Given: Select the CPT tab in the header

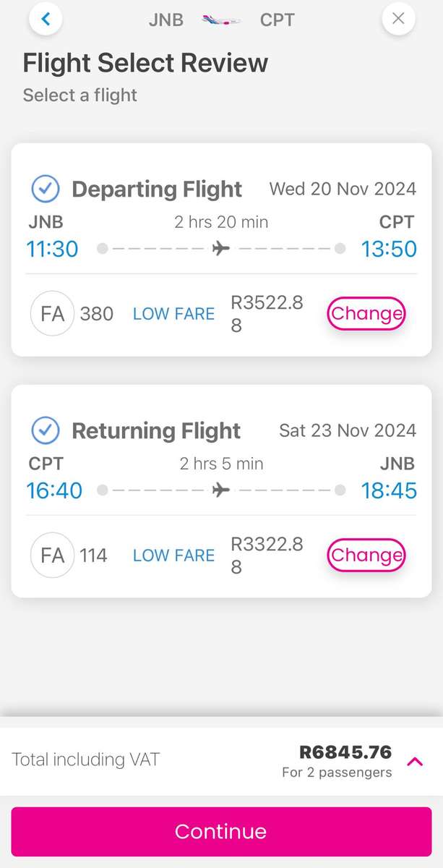Looking at the screenshot, I should [277, 20].
